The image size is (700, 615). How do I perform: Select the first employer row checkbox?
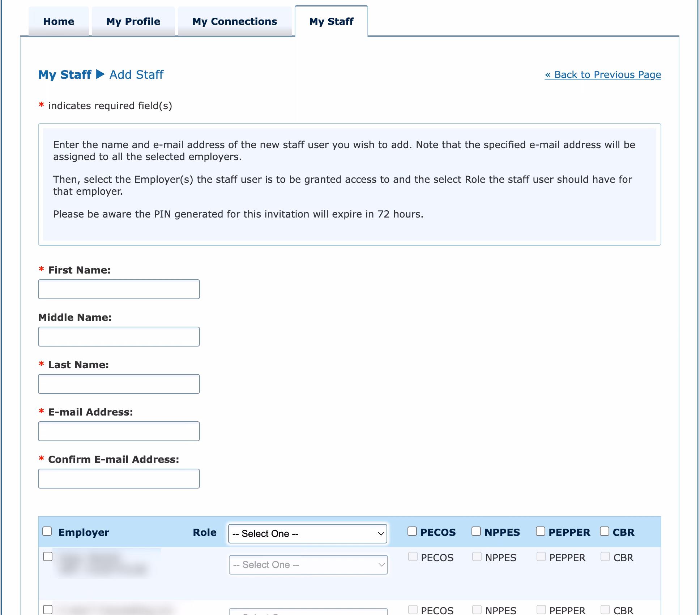(48, 556)
